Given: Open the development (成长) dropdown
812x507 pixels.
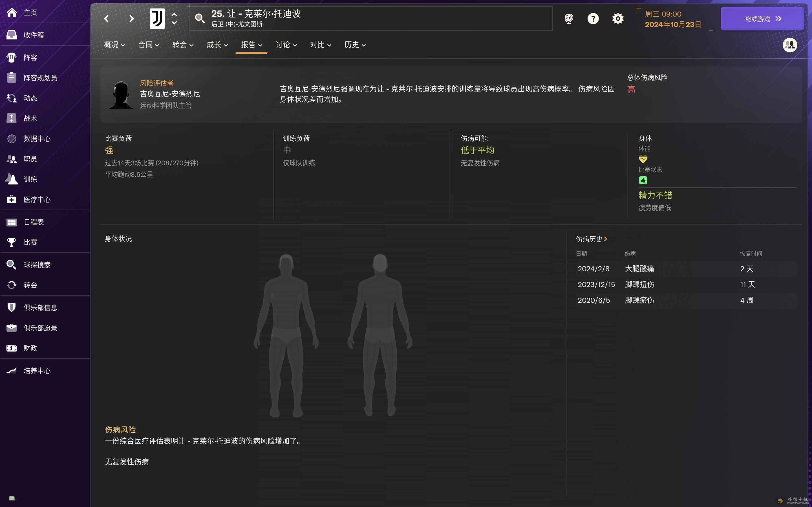Looking at the screenshot, I should pyautogui.click(x=217, y=45).
